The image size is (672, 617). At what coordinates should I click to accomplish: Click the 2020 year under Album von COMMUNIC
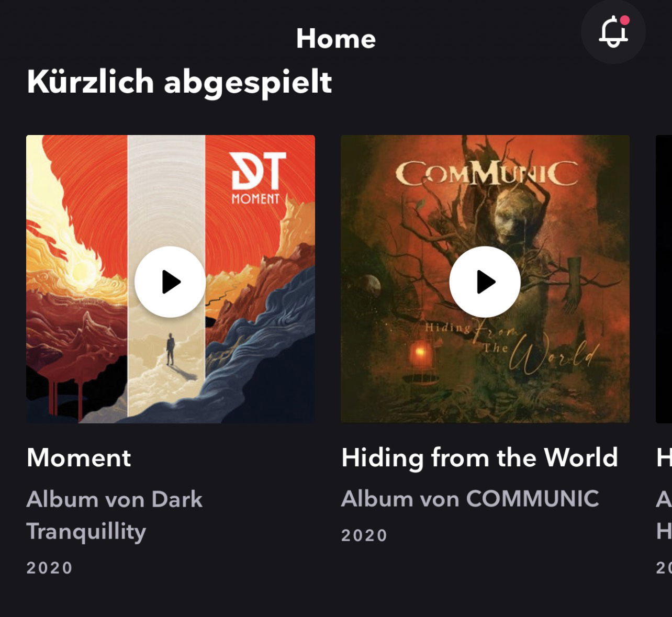click(x=364, y=535)
